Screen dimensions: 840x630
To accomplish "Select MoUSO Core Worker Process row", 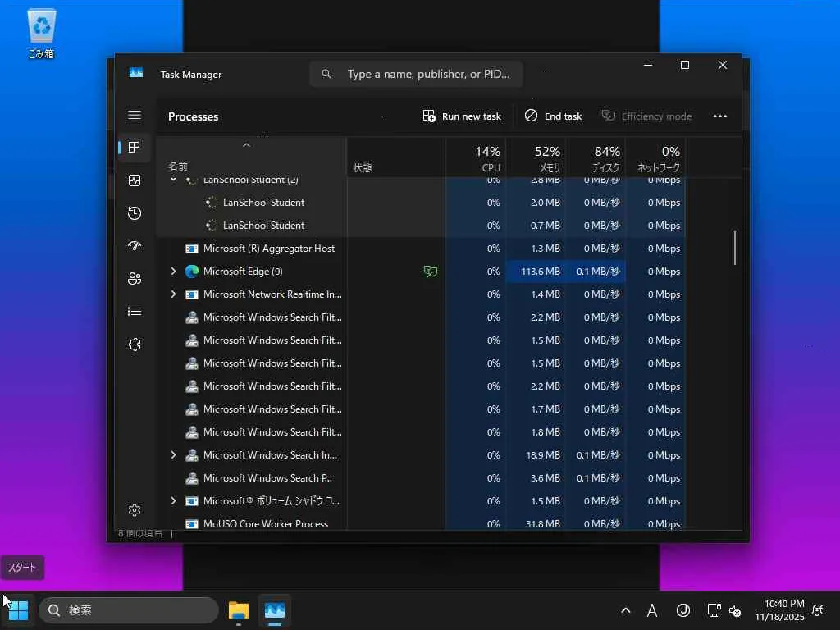I will (421, 523).
